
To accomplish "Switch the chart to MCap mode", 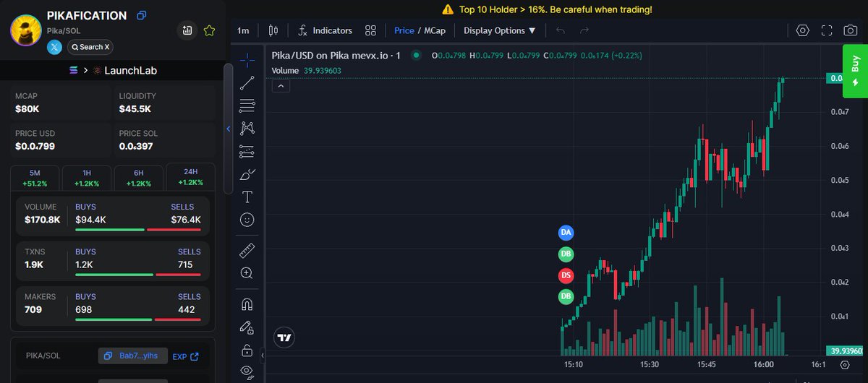I will (x=435, y=30).
